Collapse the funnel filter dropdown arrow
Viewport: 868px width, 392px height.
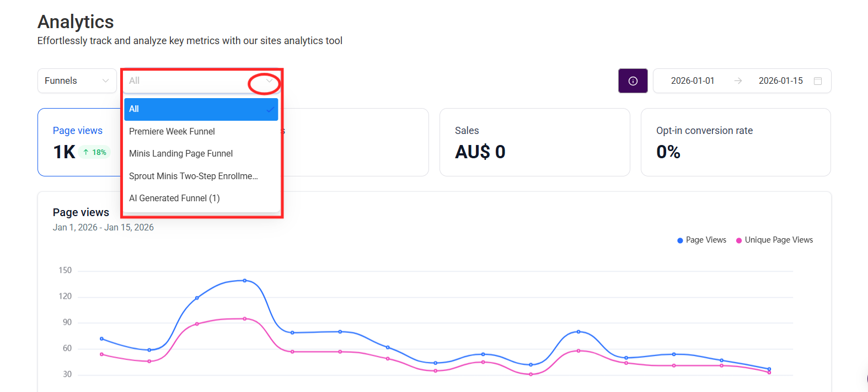(269, 81)
